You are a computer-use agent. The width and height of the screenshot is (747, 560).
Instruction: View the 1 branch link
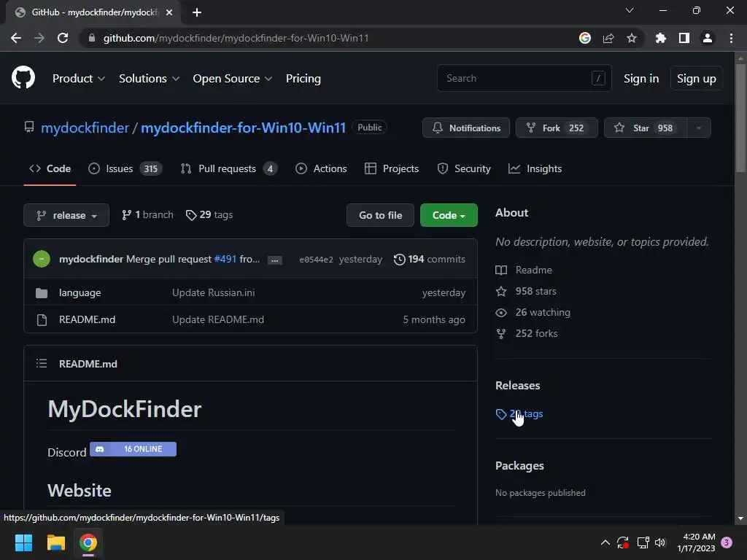coord(147,215)
